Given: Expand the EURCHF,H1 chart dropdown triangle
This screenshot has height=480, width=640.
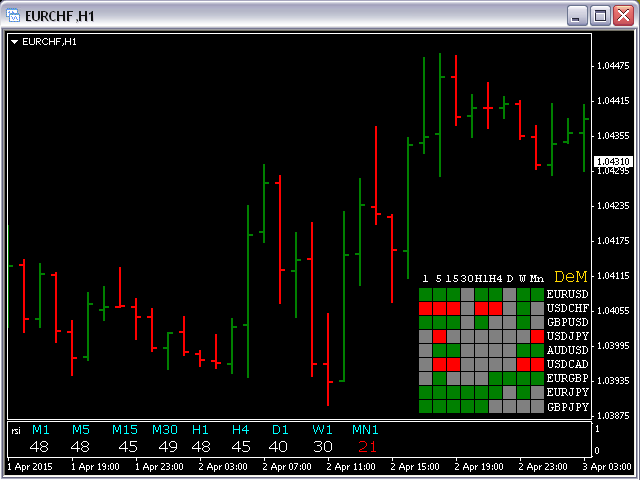Looking at the screenshot, I should (14, 42).
